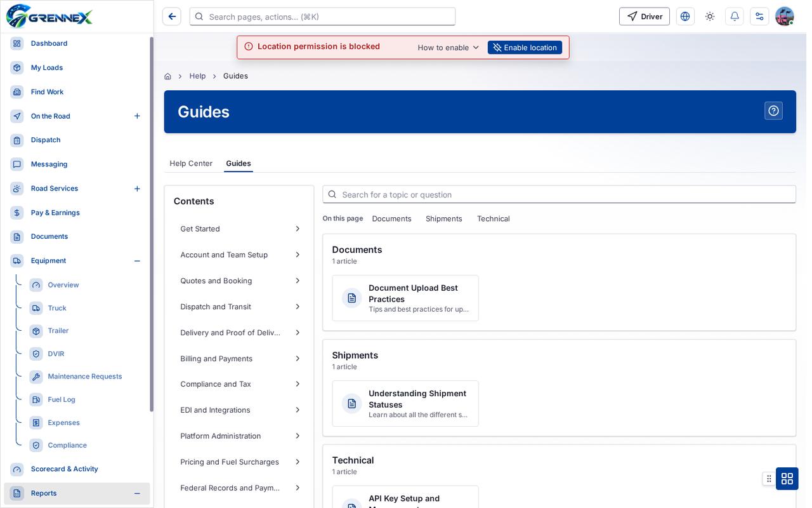Open Find Work in the sidebar
The image size is (812, 508).
pyautogui.click(x=77, y=92)
